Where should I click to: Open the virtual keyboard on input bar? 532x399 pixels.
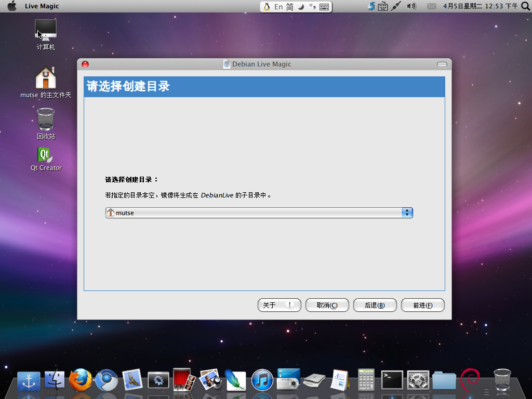click(324, 7)
